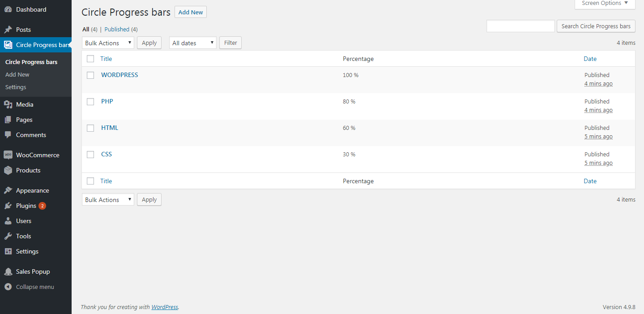Open the top Bulk Actions dropdown
The height and width of the screenshot is (314, 644).
click(108, 43)
